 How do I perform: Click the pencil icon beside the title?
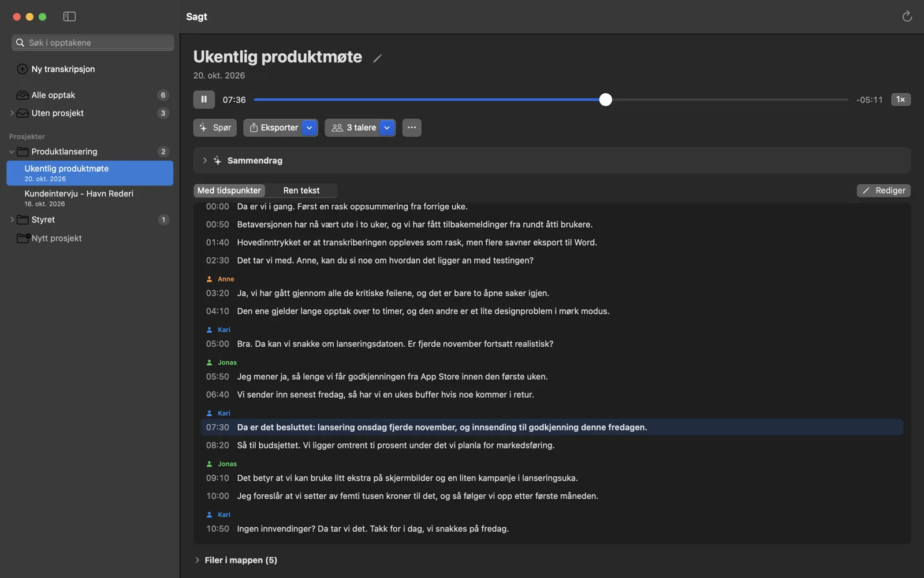[377, 58]
